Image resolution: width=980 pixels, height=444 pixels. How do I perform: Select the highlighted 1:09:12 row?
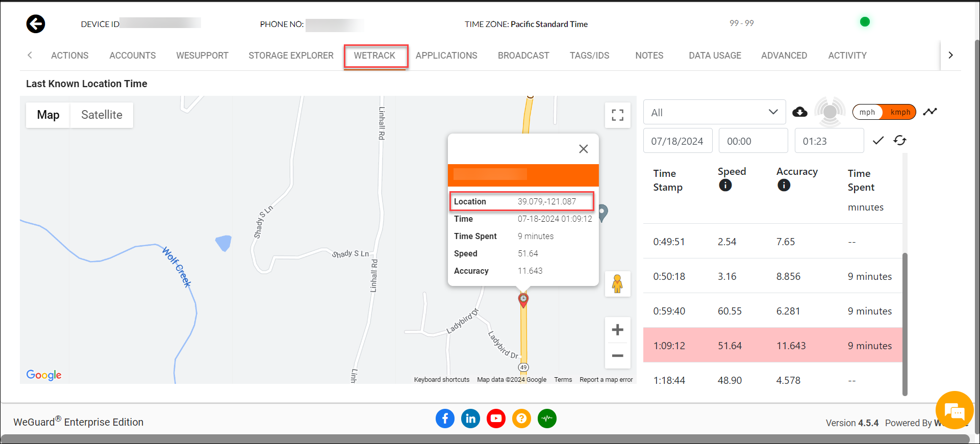pos(773,345)
